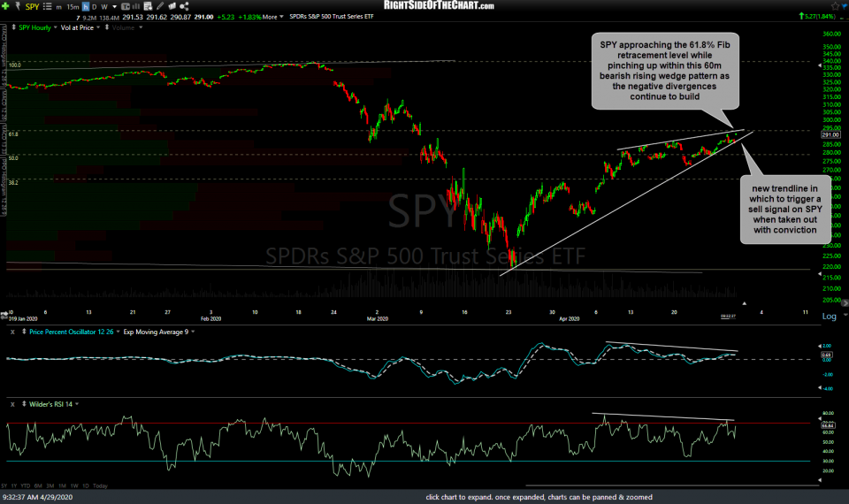The image size is (849, 504).
Task: Set the chart range to 5Y
Action: click(x=4, y=485)
